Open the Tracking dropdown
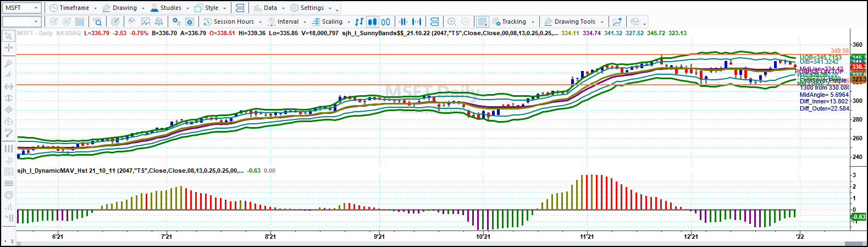 (532, 22)
